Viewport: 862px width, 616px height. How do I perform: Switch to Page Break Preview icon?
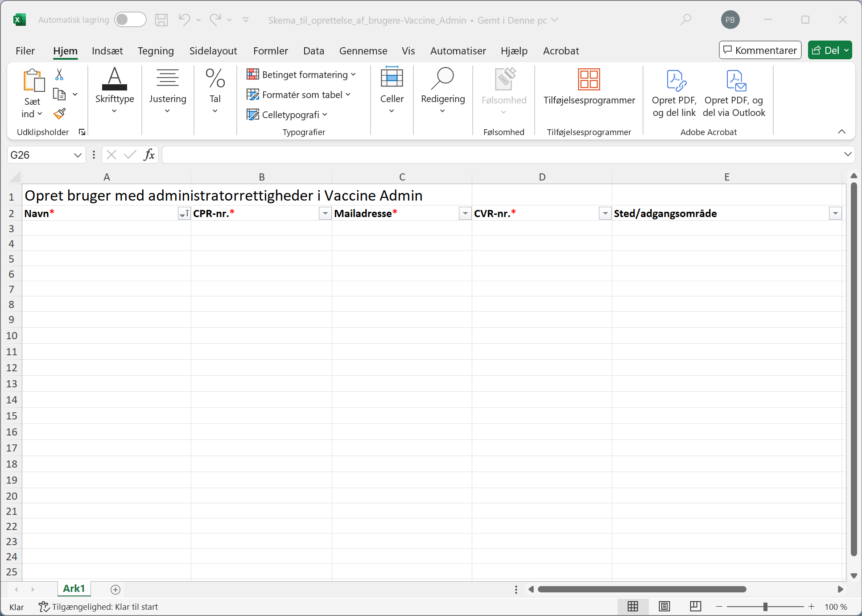point(695,607)
